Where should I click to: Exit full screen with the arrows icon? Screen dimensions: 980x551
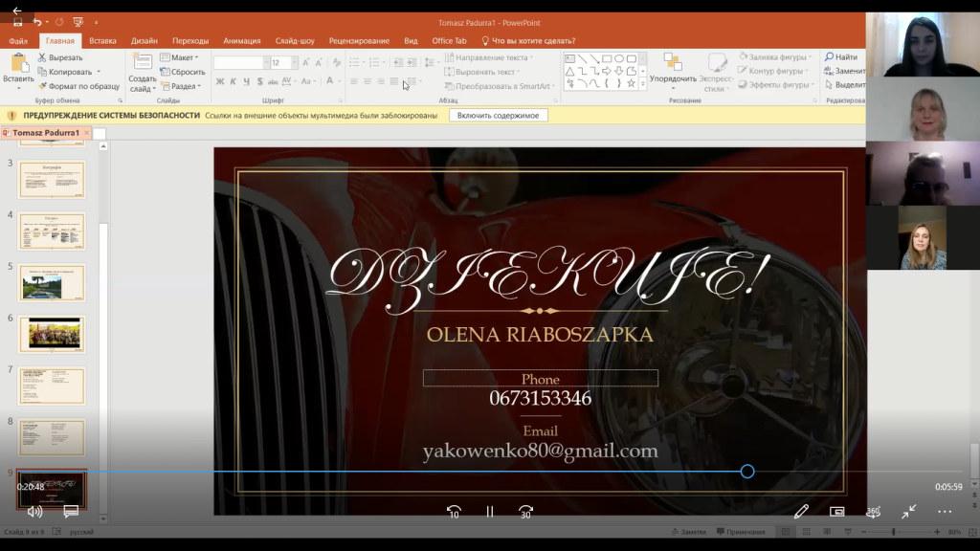point(909,512)
